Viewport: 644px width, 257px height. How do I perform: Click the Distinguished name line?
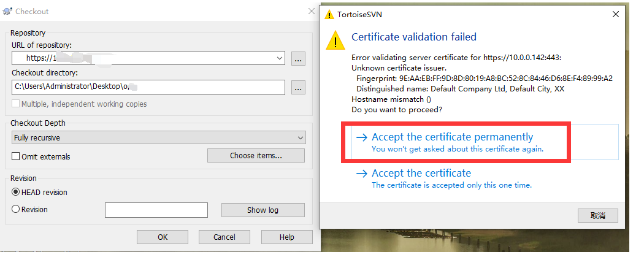click(x=460, y=89)
